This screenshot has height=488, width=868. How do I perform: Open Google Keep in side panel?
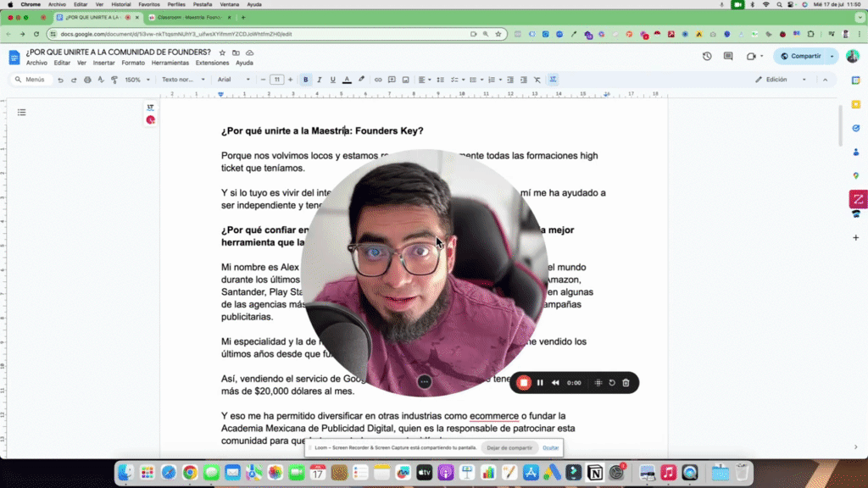pos(856,104)
